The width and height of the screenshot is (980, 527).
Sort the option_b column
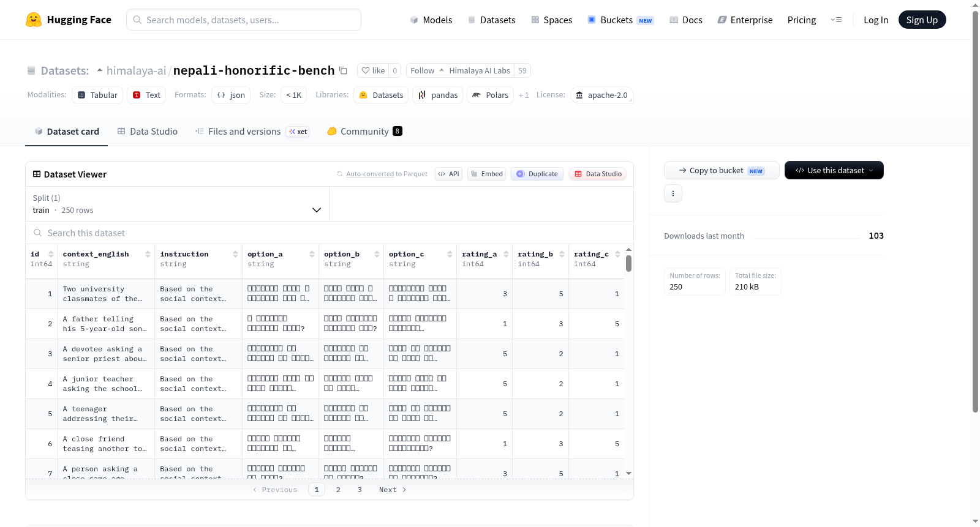(377, 254)
